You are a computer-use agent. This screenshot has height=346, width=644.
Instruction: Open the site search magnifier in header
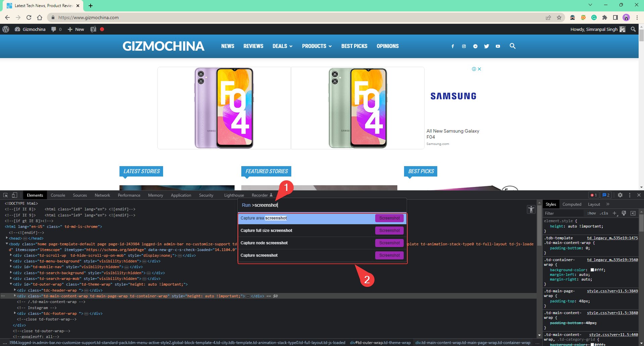[512, 46]
